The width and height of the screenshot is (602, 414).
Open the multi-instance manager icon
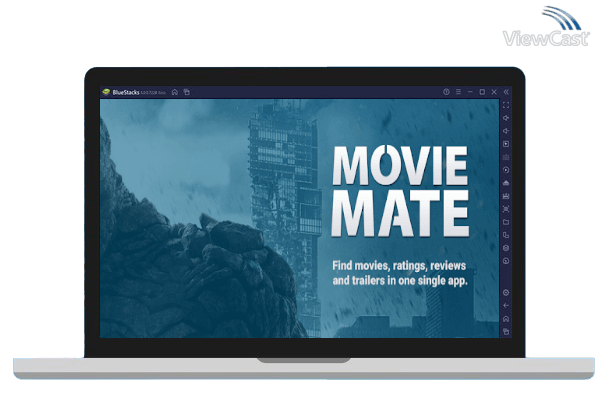[506, 248]
